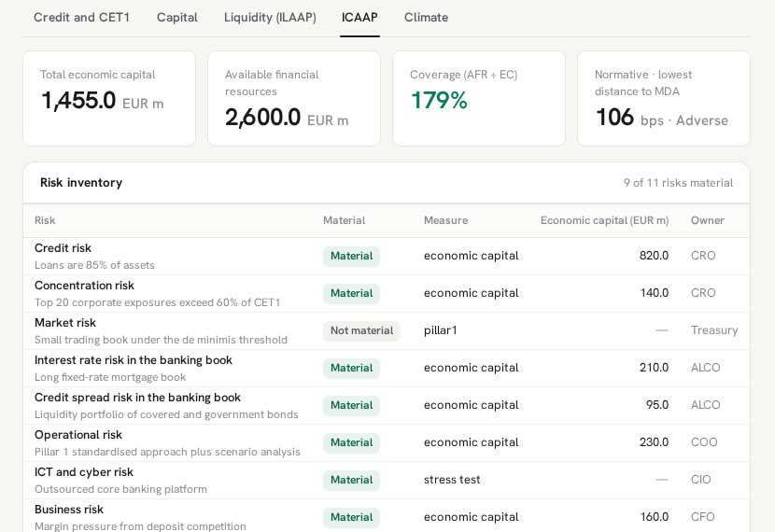Select the Concentration risk row title
Screen dimensions: 775x532
pos(85,286)
